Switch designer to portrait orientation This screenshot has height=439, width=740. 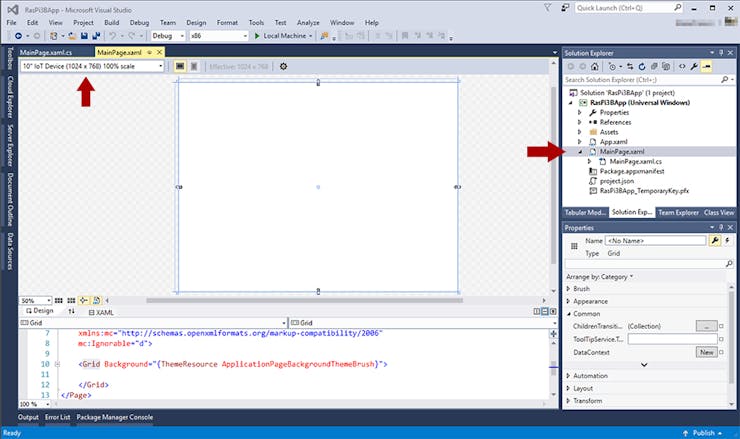point(193,67)
